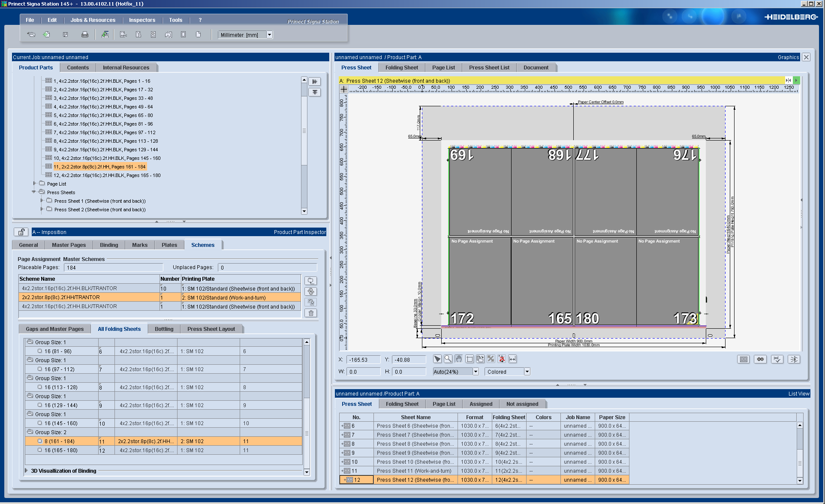This screenshot has width=825, height=504.
Task: Select the arrow pointer selection tool
Action: click(x=437, y=359)
